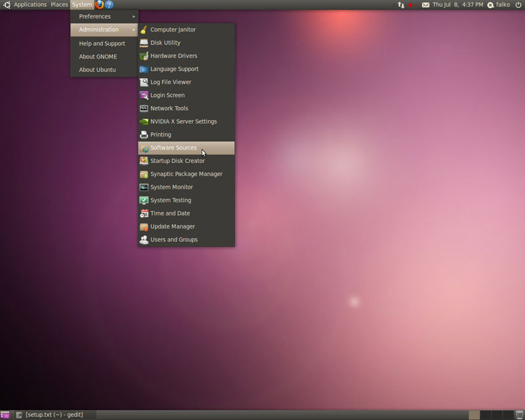Open the Applications menu
This screenshot has height=420, width=525.
coord(30,5)
